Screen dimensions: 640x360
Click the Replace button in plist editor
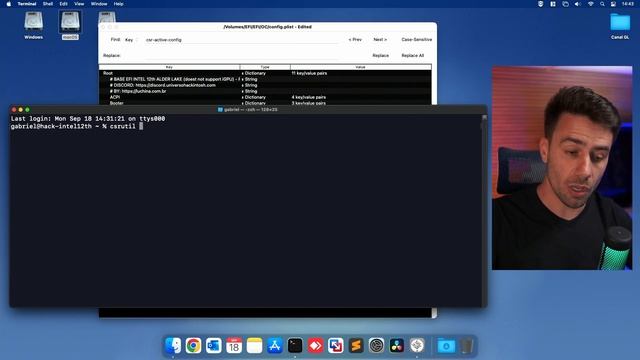[380, 55]
